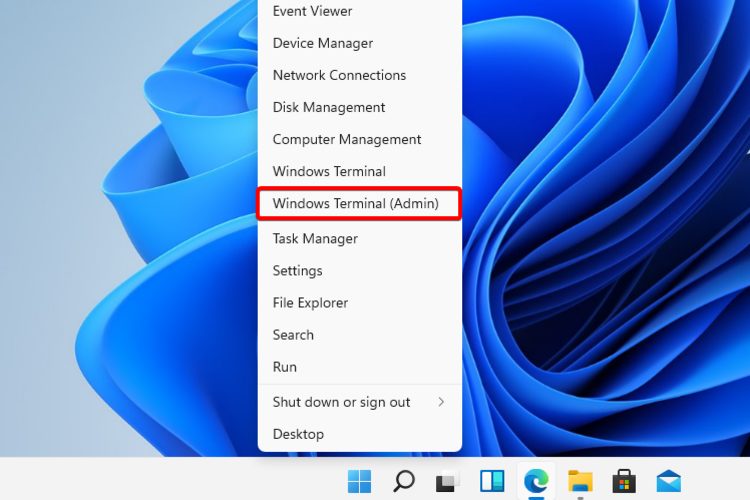Choose File Explorer in the context menu
Screen dimensions: 750x500
(x=310, y=302)
